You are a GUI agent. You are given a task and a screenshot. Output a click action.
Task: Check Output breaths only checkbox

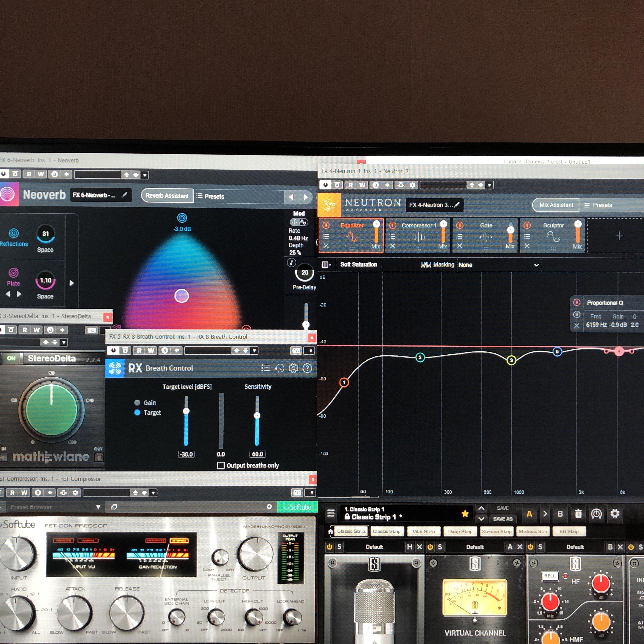point(221,465)
